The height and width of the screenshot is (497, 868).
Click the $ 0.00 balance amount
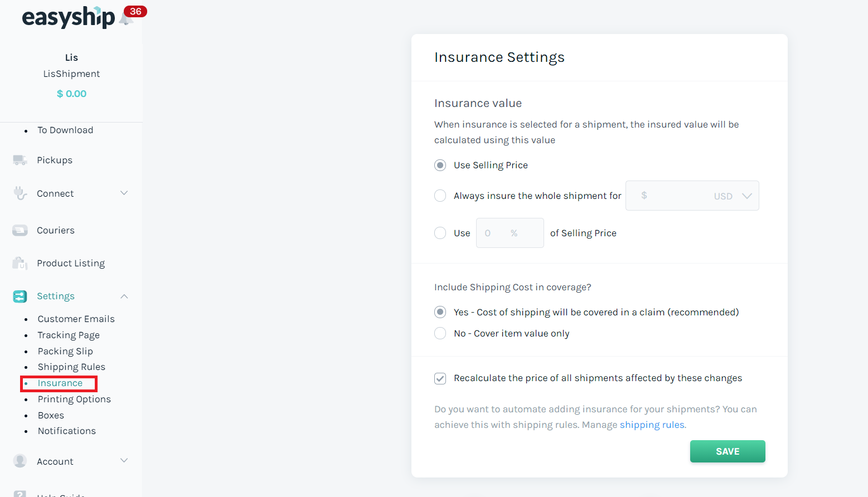[71, 93]
